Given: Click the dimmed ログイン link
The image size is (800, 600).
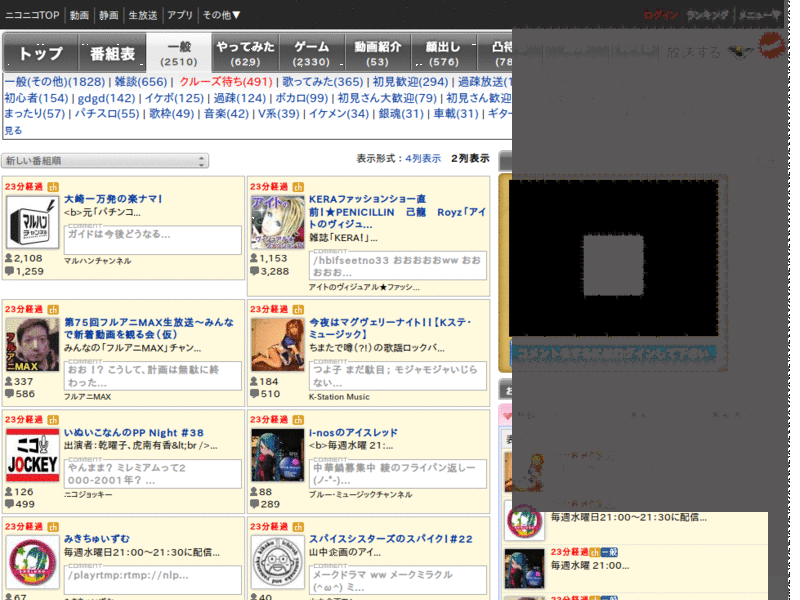Looking at the screenshot, I should (x=660, y=15).
